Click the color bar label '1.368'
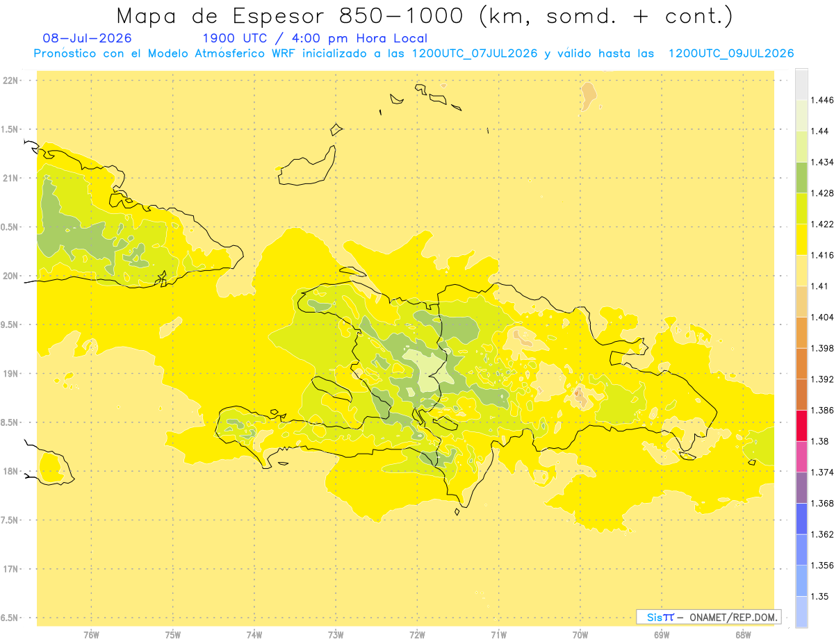The image size is (834, 644). 822,503
